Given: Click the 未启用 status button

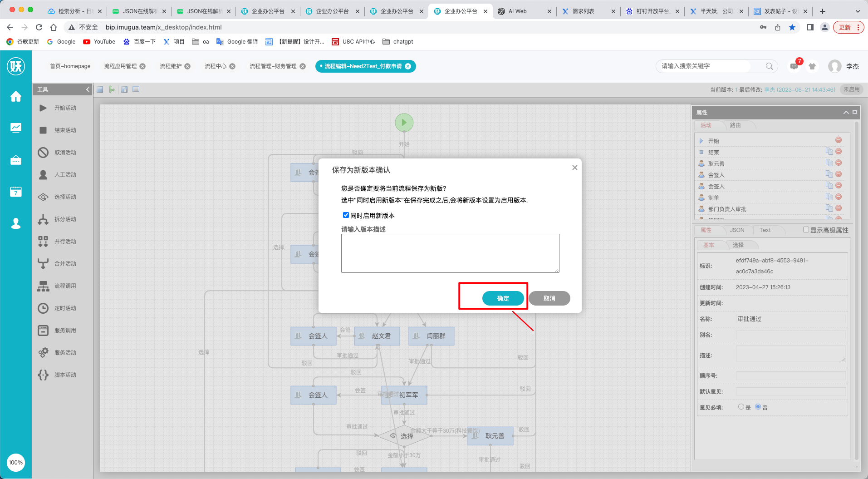Looking at the screenshot, I should tap(852, 89).
